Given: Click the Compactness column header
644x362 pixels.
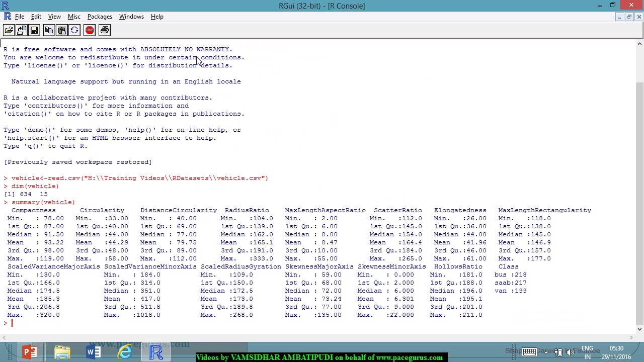Looking at the screenshot, I should coord(34,210).
